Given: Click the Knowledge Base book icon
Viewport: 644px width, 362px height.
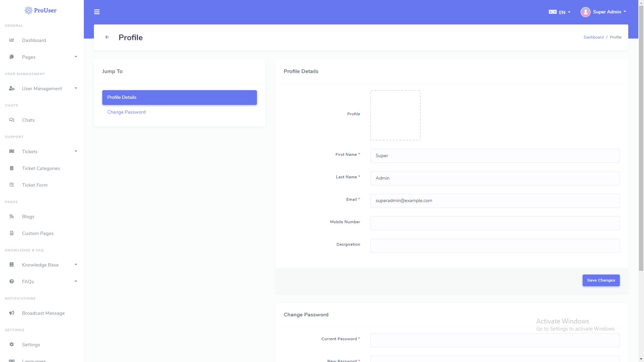Looking at the screenshot, I should (x=12, y=264).
